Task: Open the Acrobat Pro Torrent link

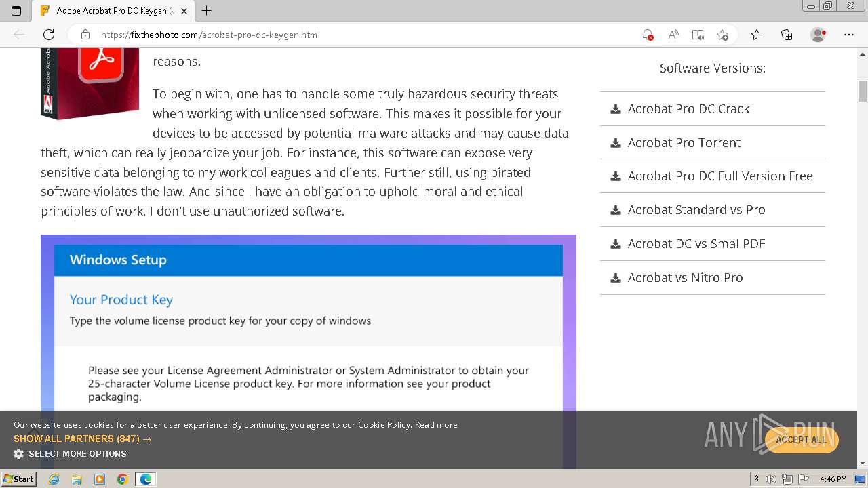Action: (684, 143)
